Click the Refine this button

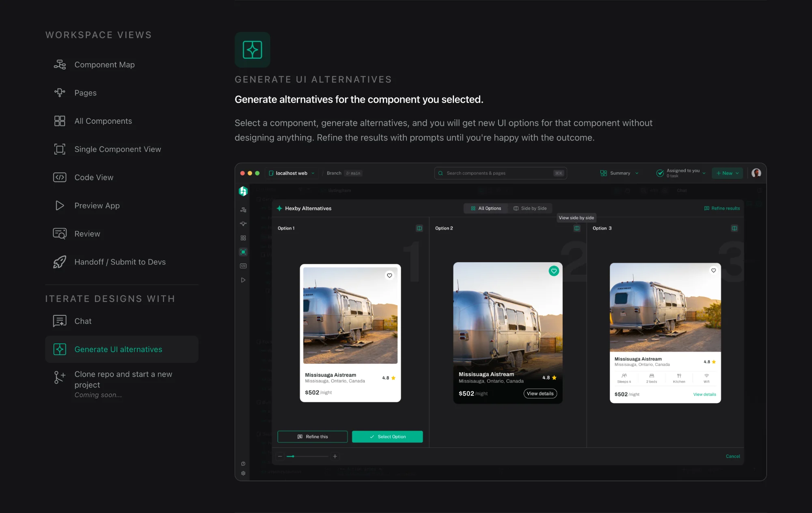313,437
